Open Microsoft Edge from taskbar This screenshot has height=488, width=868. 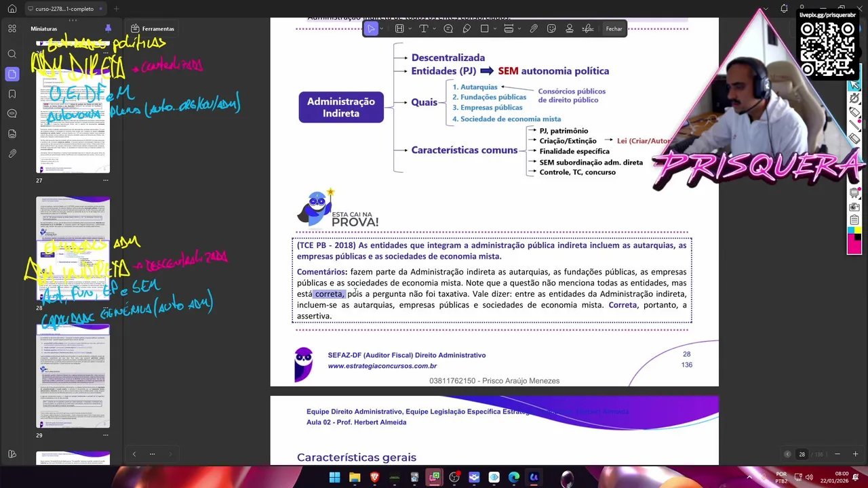pyautogui.click(x=514, y=478)
